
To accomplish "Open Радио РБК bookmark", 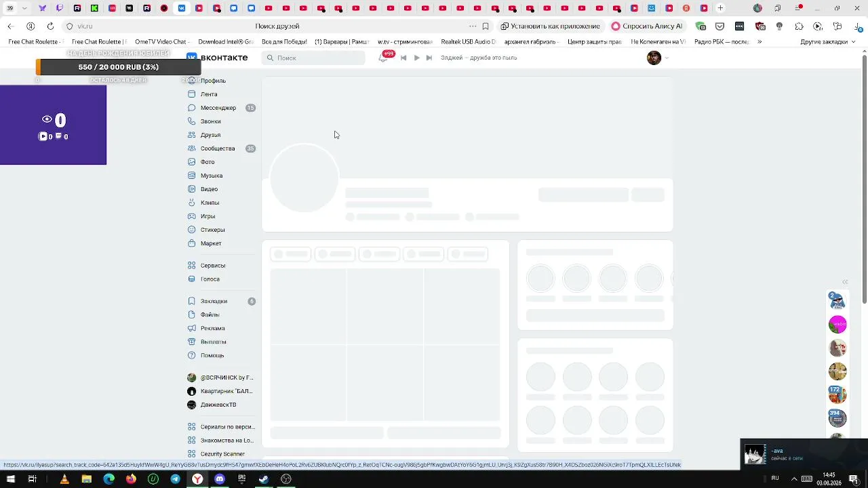I will coord(722,42).
